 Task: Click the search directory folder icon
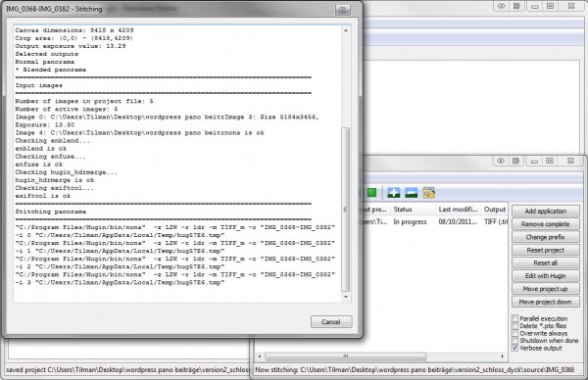pyautogui.click(x=429, y=193)
